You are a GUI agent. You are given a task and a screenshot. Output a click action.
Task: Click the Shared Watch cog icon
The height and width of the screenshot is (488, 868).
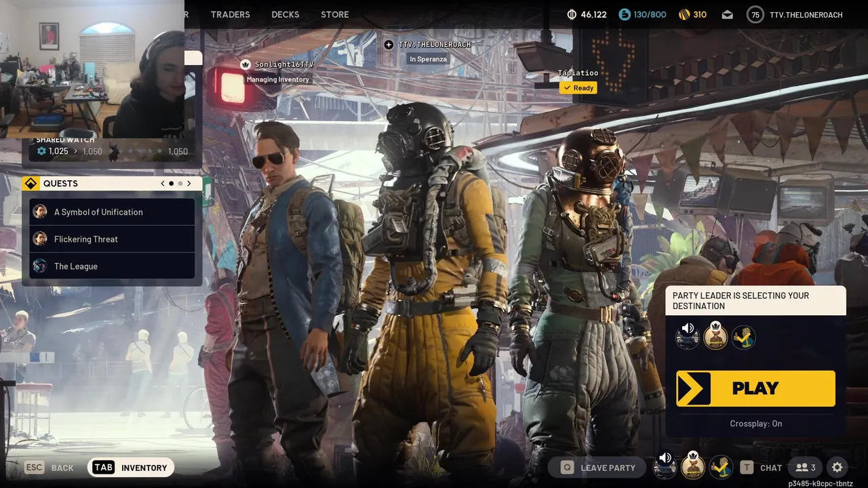41,151
